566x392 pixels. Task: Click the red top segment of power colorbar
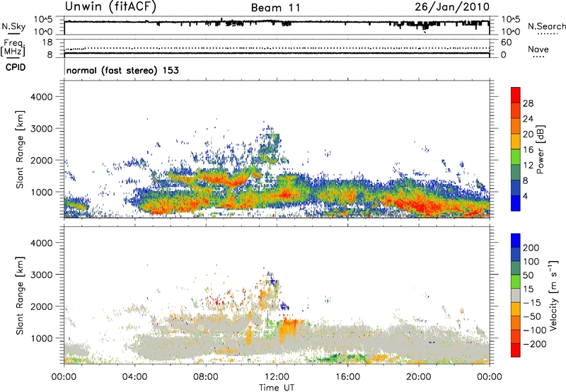tap(516, 96)
